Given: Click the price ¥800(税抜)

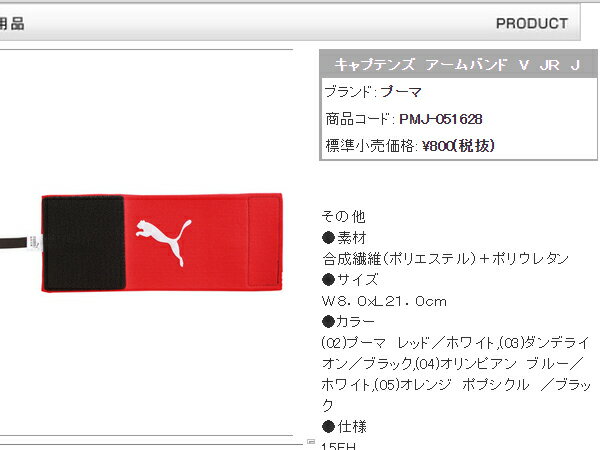Looking at the screenshot, I should click(x=458, y=146).
